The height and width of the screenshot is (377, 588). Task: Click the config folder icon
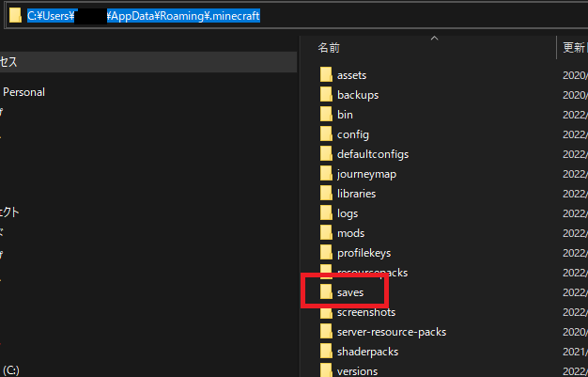[x=326, y=134]
